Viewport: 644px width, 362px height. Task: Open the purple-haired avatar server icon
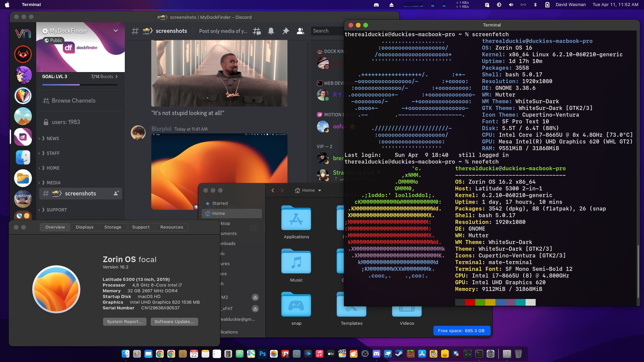pyautogui.click(x=23, y=75)
